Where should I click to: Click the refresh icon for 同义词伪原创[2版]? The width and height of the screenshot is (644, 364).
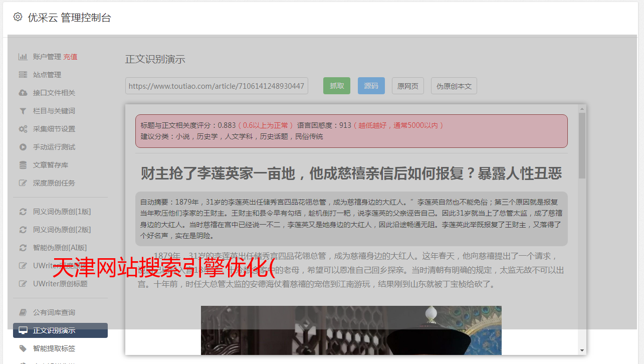(x=23, y=230)
